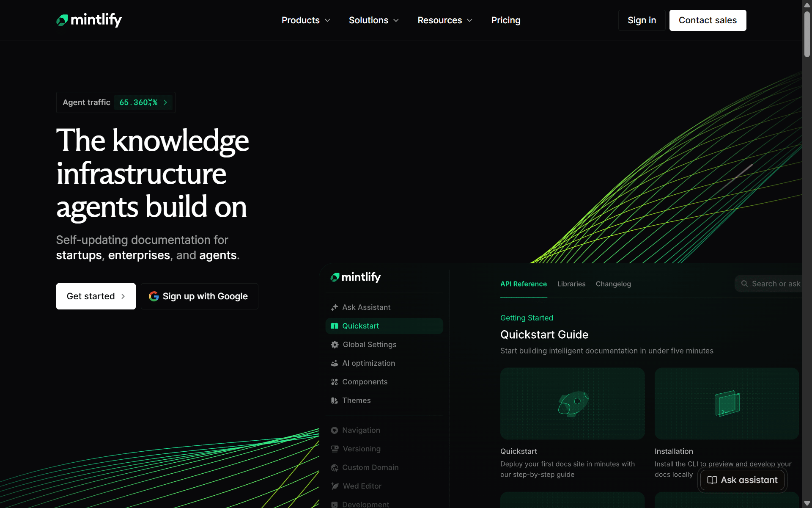
Task: Click the Quickstart card title
Action: click(x=518, y=451)
